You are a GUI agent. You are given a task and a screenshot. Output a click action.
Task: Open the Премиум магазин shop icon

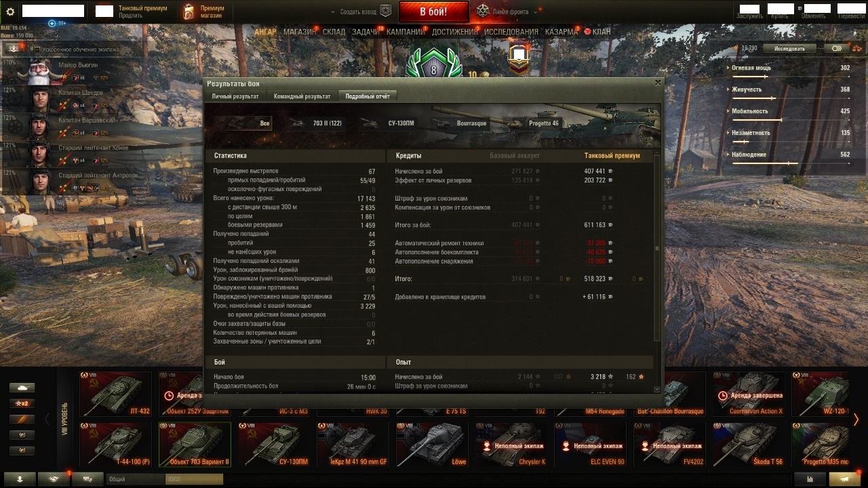point(190,12)
